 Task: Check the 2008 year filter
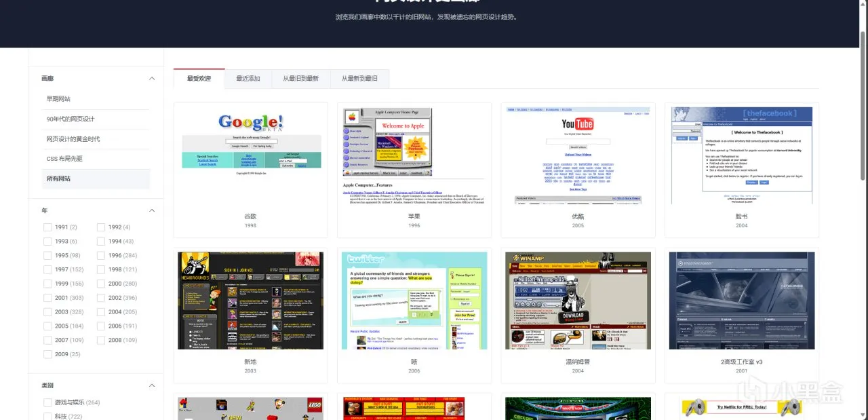click(x=101, y=340)
